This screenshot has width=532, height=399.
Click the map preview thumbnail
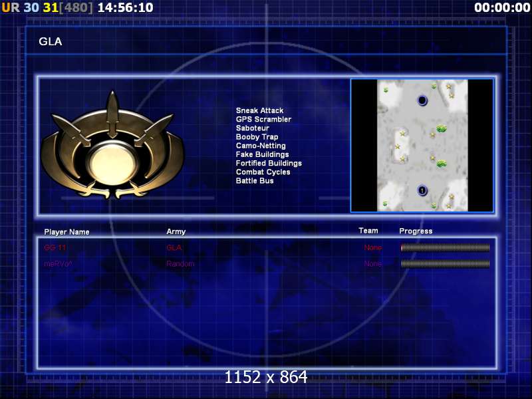(422, 146)
